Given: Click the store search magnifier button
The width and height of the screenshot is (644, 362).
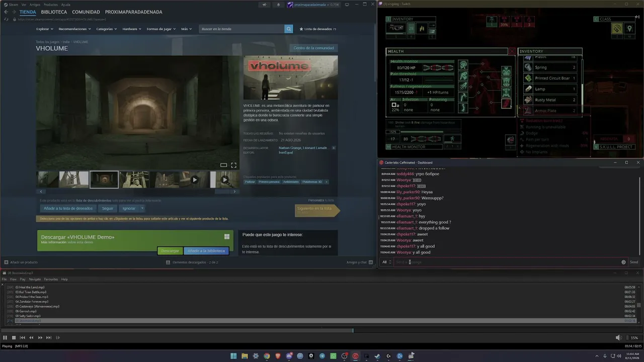Looking at the screenshot, I should (x=289, y=29).
